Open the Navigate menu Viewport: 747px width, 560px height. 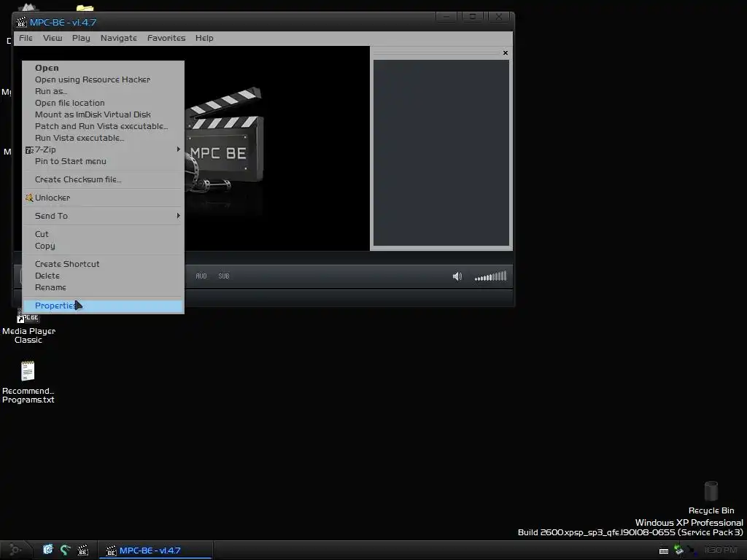pyautogui.click(x=119, y=38)
